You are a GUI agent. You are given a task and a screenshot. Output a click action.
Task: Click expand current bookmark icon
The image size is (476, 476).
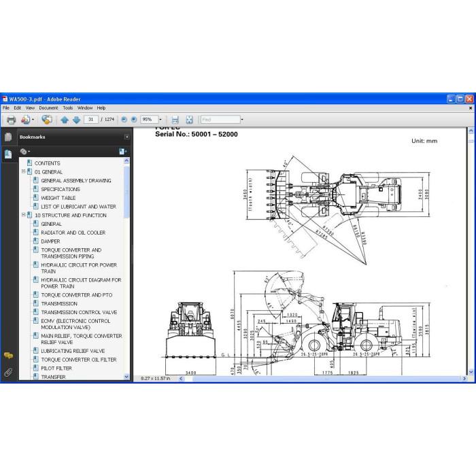click(x=122, y=151)
